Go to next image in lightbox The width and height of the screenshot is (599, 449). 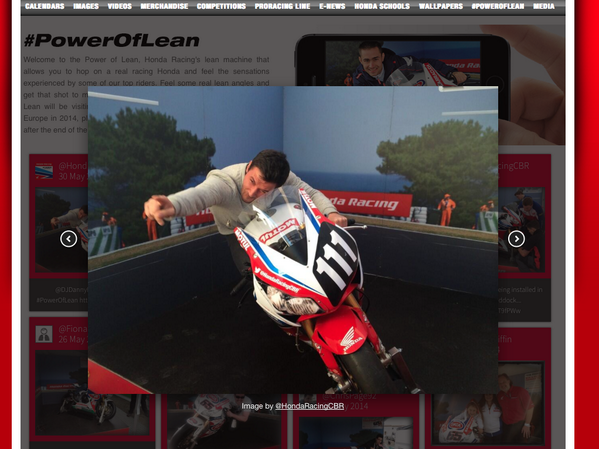click(x=516, y=239)
